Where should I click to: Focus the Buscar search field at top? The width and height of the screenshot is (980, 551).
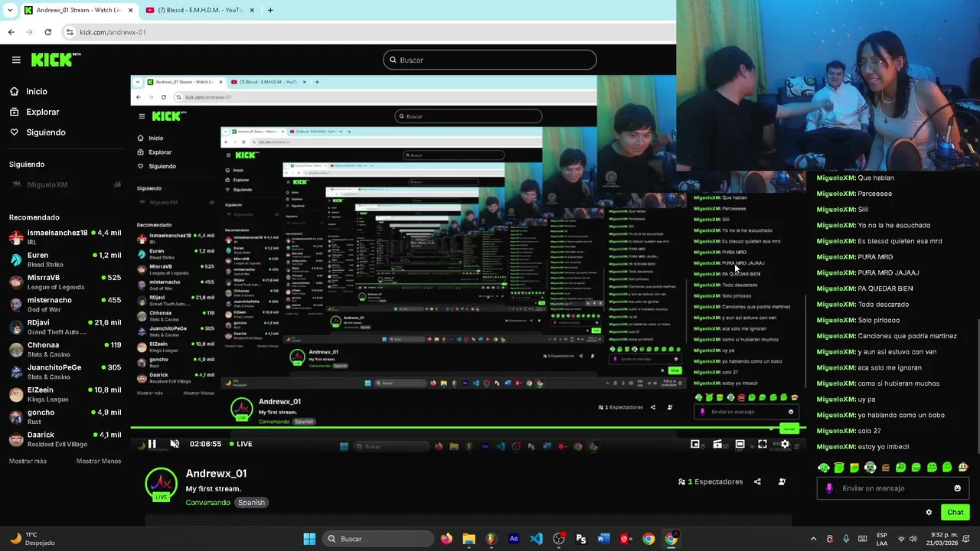click(490, 60)
